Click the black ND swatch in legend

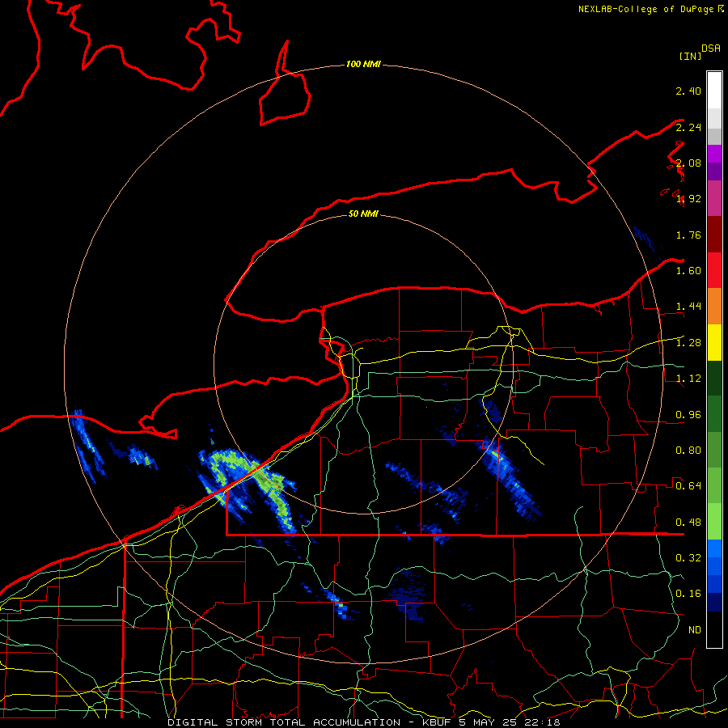[714, 629]
